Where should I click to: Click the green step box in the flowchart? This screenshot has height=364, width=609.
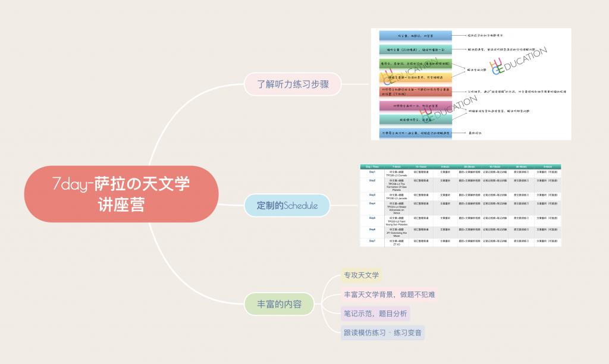coord(416,63)
